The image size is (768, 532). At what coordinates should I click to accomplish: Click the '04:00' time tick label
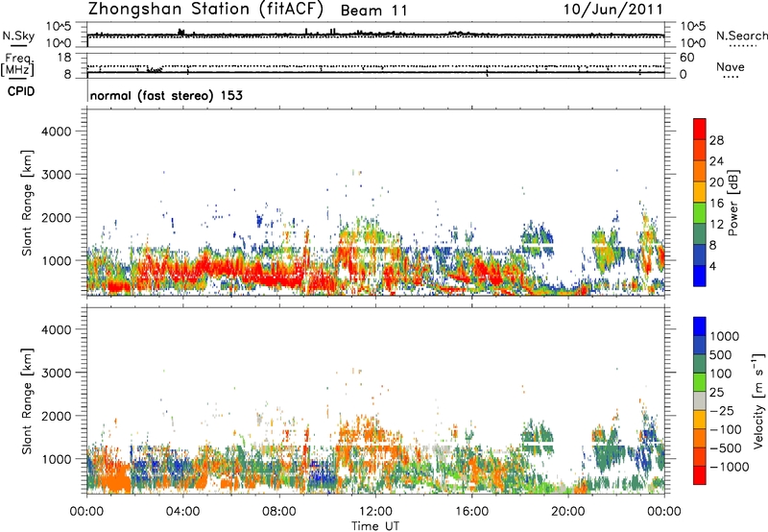[182, 512]
